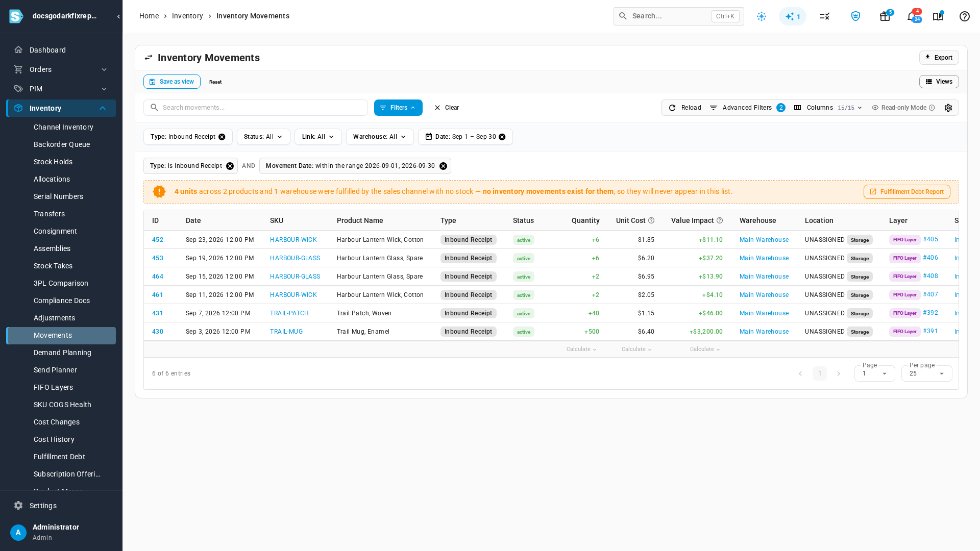
Task: Open Calculate dropdown under Quantity column
Action: (581, 349)
